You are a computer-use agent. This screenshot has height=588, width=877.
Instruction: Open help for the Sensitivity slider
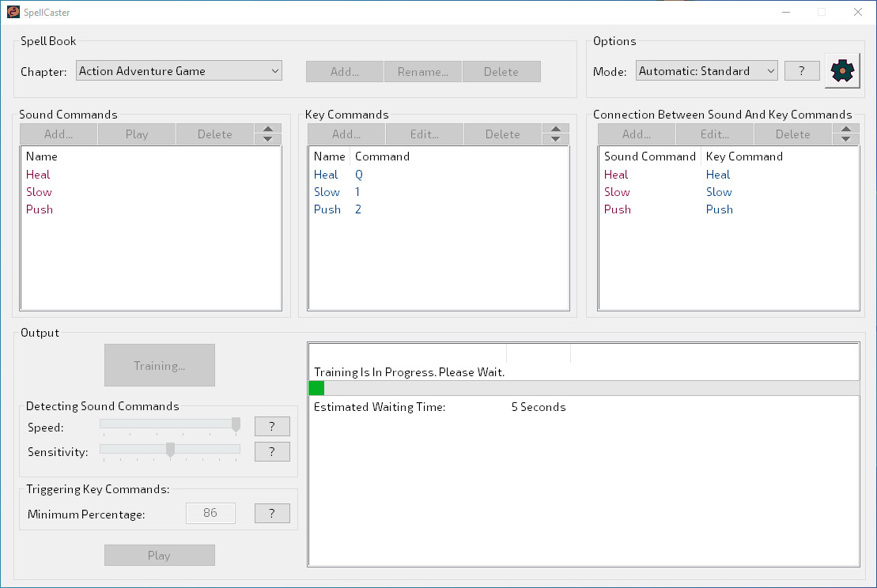[272, 451]
